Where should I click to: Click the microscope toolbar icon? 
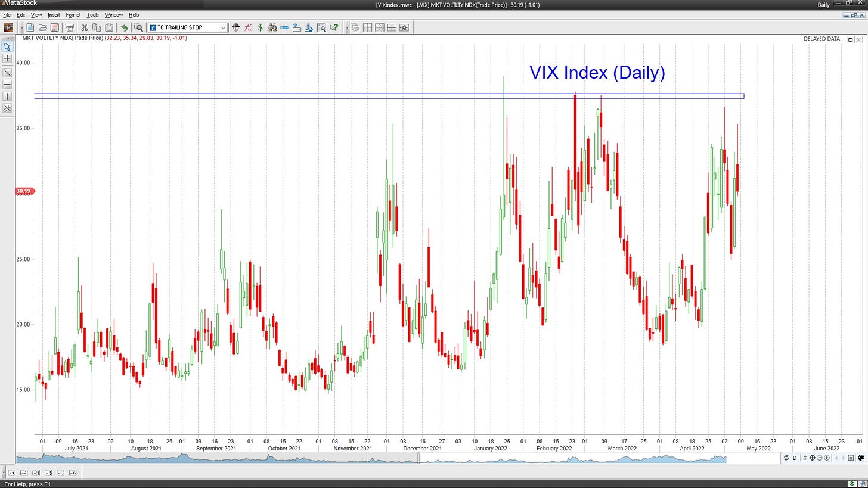(x=309, y=27)
